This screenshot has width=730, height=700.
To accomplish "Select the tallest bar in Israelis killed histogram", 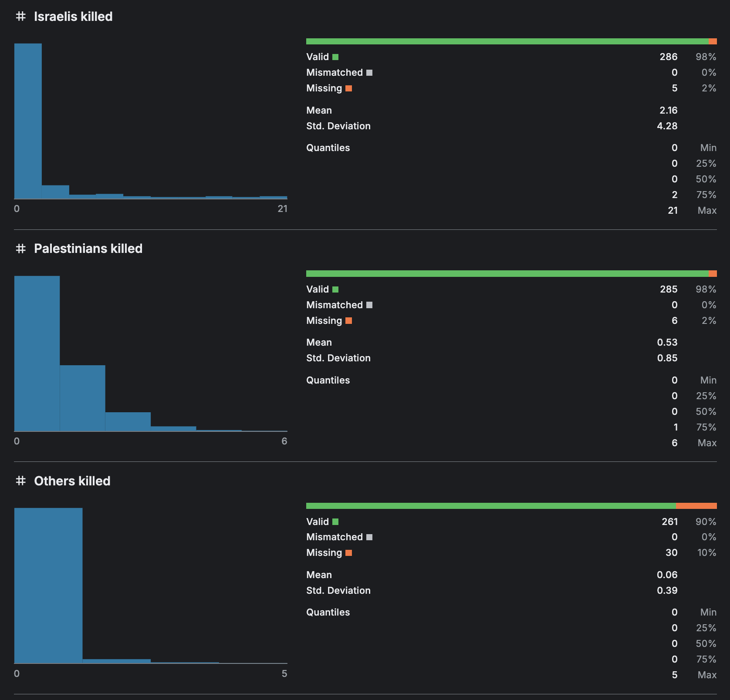I will [x=28, y=121].
